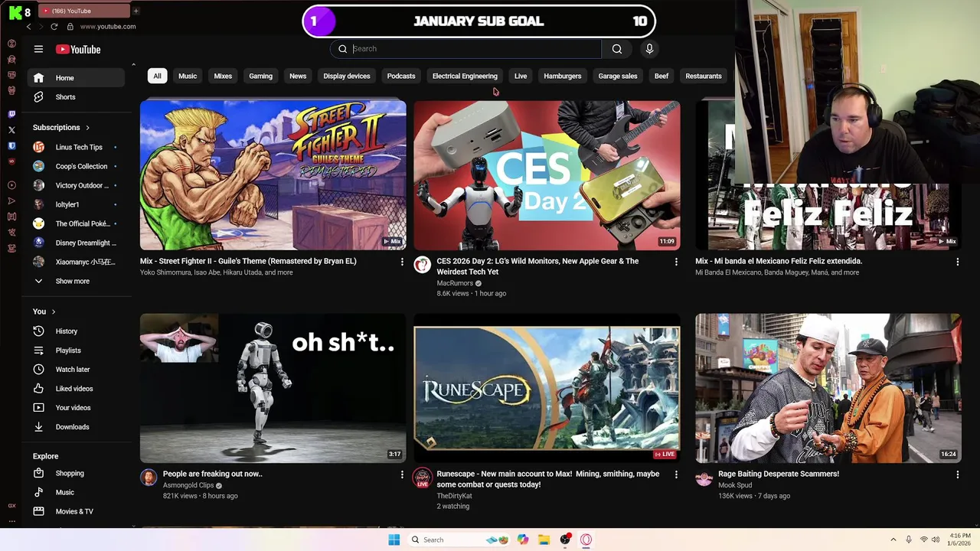The image size is (980, 551).
Task: Open Coop's Collection subscription
Action: 76,166
